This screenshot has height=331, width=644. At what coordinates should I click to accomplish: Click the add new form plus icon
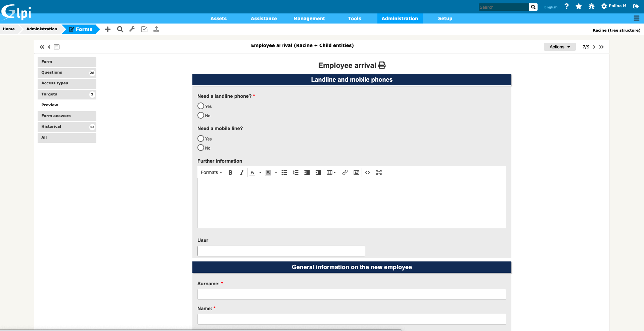click(x=107, y=29)
